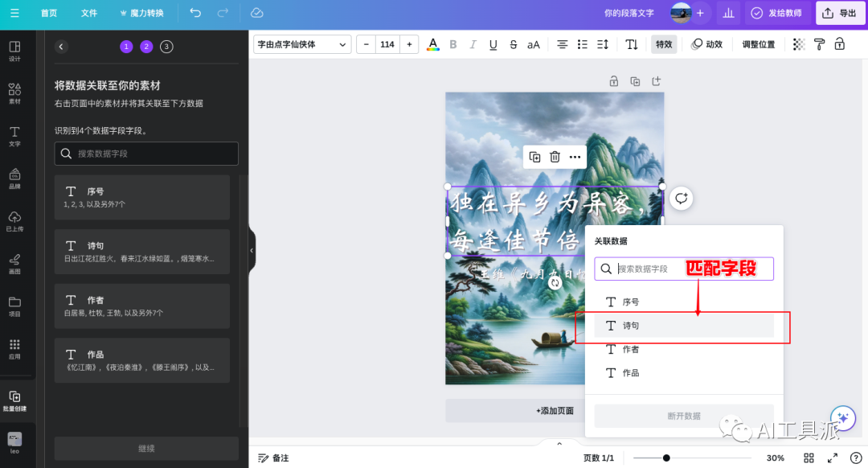Duplicate element from floating toolbar
This screenshot has width=868, height=468.
[x=534, y=158]
